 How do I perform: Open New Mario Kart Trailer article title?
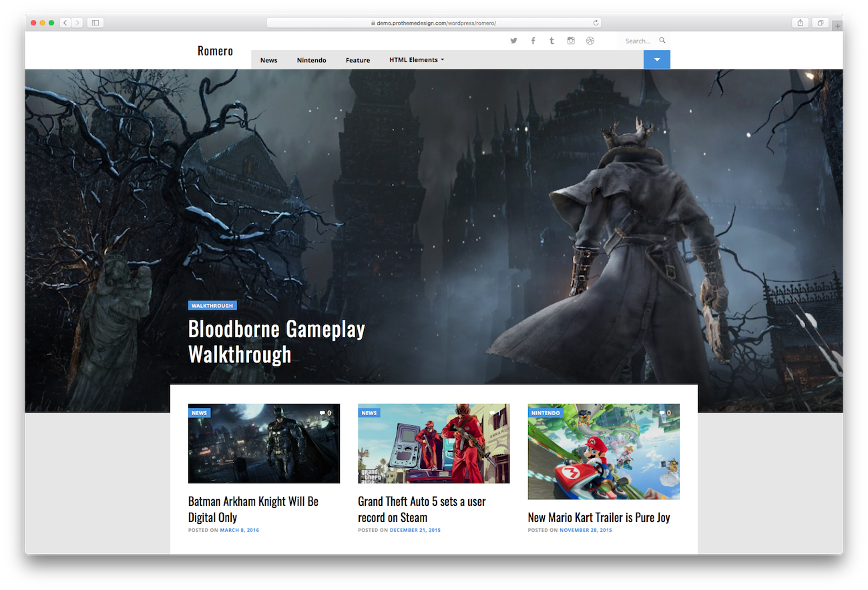(x=599, y=517)
